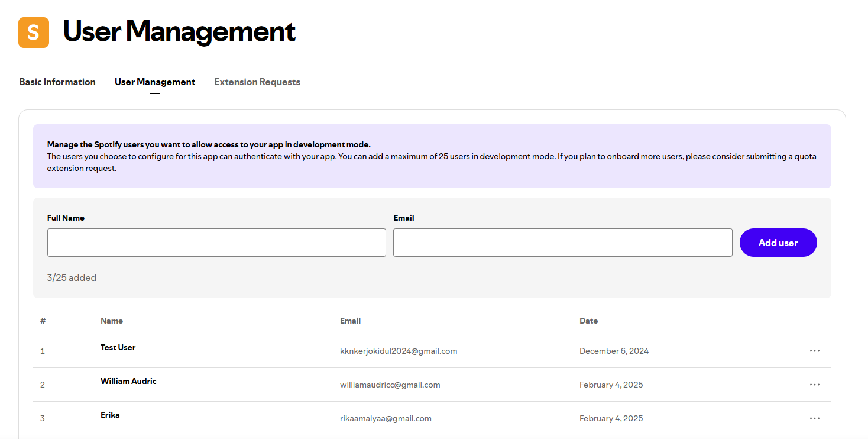This screenshot has height=439, width=868.
Task: Click inside the Full Name field
Action: [216, 243]
